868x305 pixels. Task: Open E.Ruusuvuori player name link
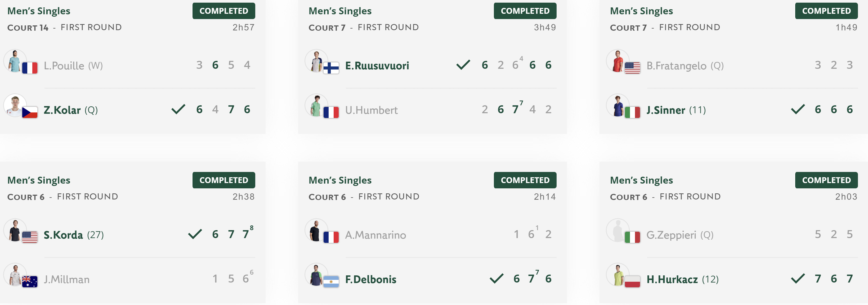377,66
